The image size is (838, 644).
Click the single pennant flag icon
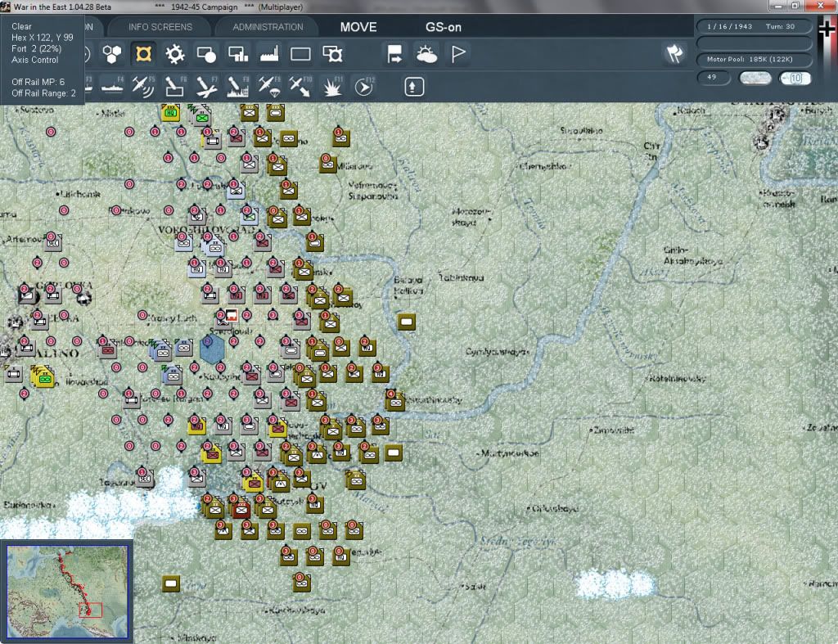point(458,54)
